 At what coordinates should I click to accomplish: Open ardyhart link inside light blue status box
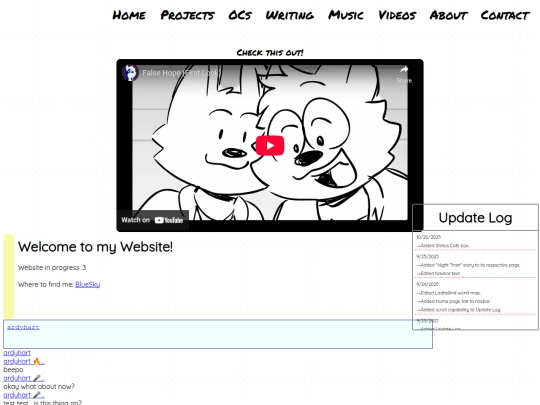(x=23, y=327)
